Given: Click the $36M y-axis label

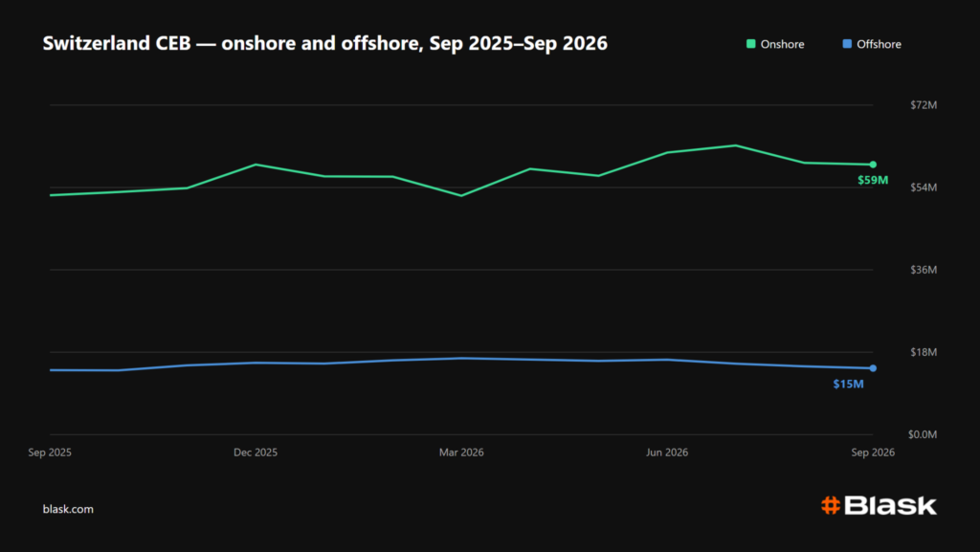Looking at the screenshot, I should 924,270.
